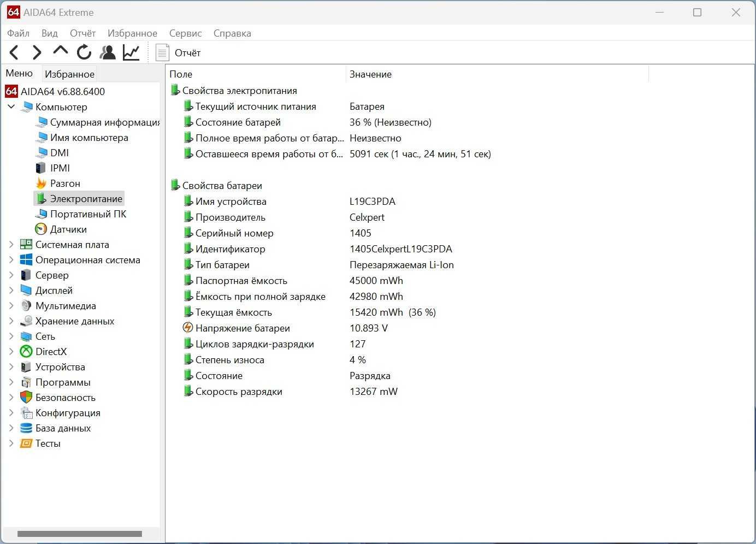Click the Безопасность shield icon

(x=26, y=397)
